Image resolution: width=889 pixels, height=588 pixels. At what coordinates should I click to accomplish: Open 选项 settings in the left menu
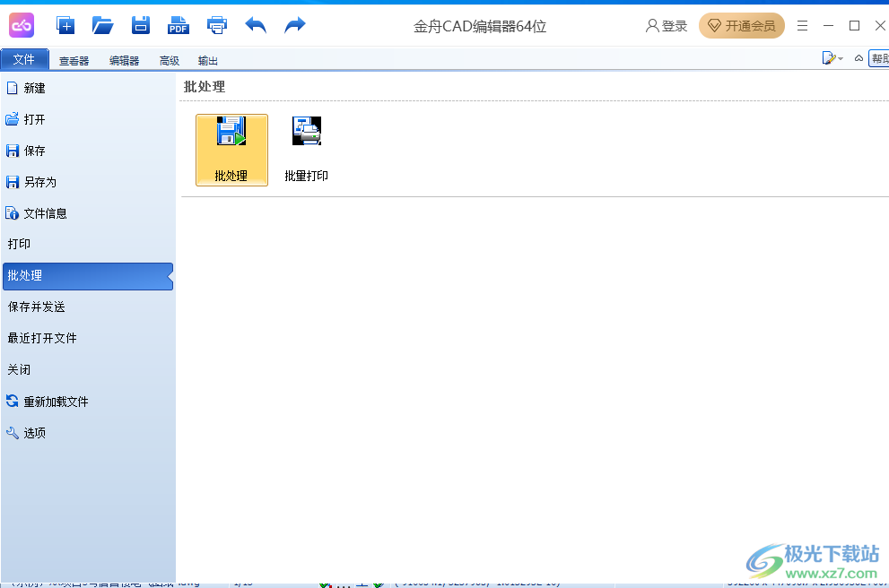[88, 433]
